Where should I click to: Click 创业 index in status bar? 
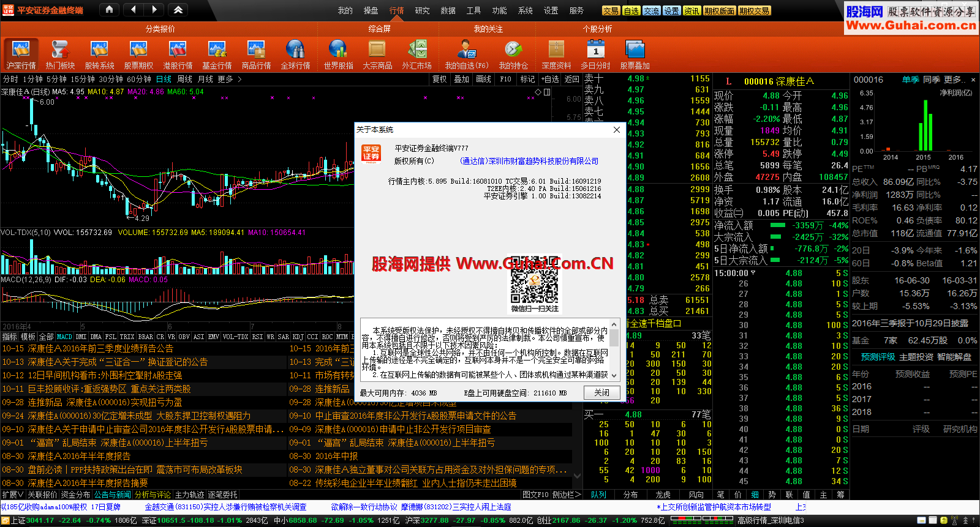545,520
